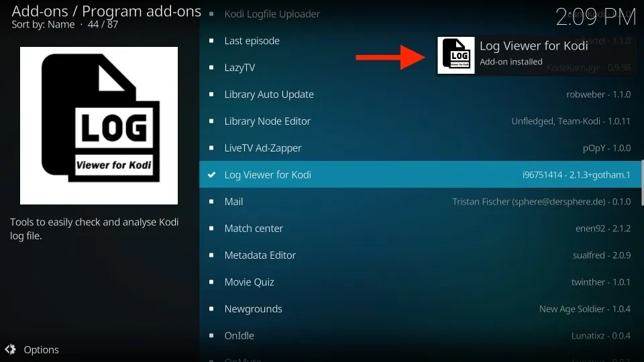Click the 'Unfledged, Team-Kodi - 1.0.11' text
The height and width of the screenshot is (362, 644).
click(571, 121)
